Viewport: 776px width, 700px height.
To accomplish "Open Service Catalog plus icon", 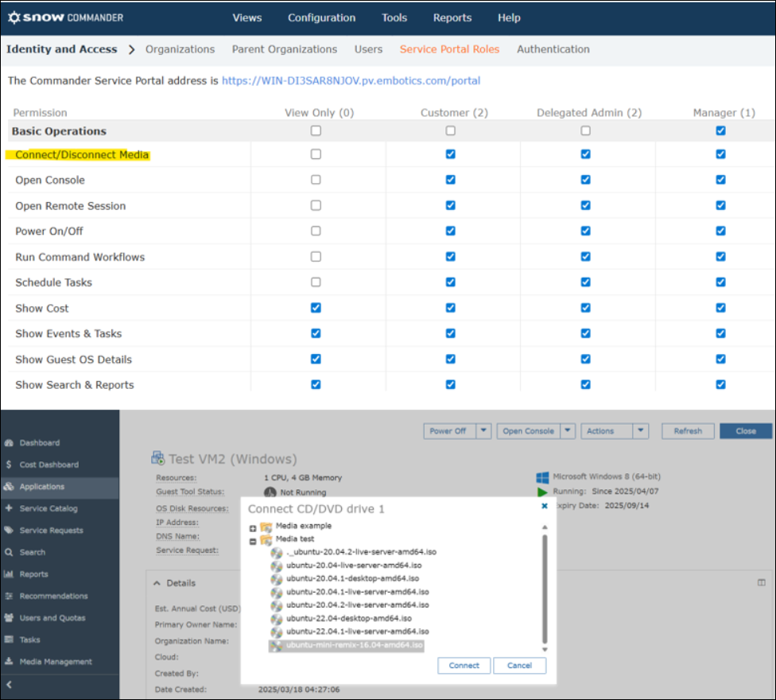I will [9, 508].
